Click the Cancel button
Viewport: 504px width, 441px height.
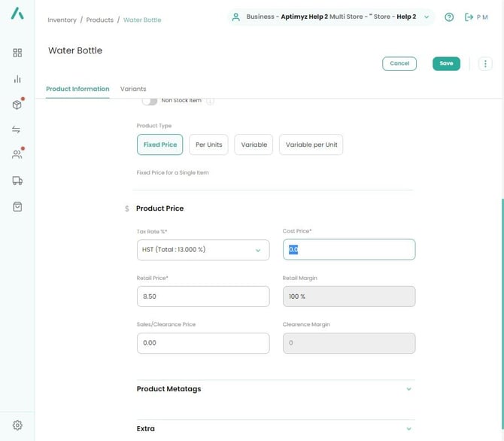[x=399, y=64]
